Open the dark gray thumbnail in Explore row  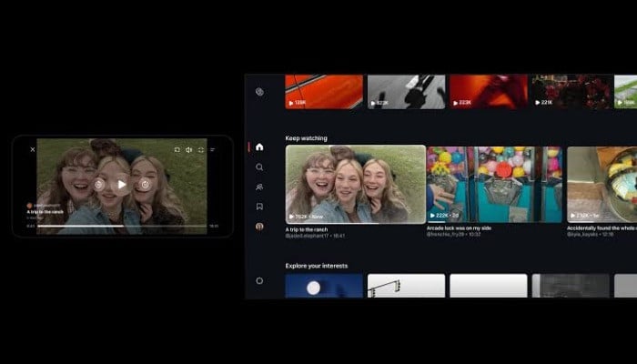click(571, 286)
